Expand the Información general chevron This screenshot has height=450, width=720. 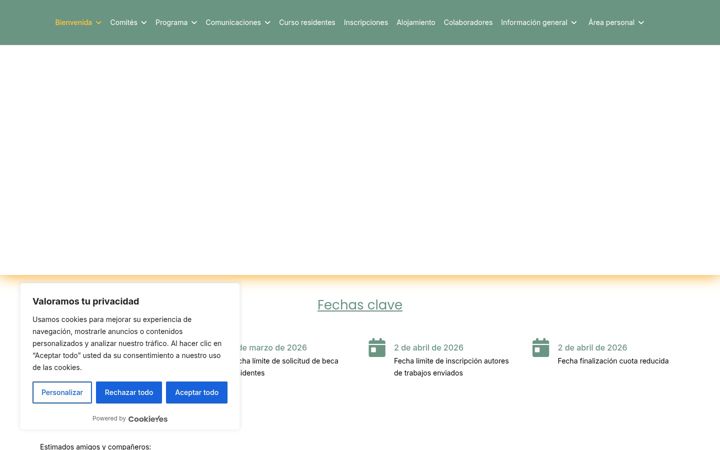574,22
